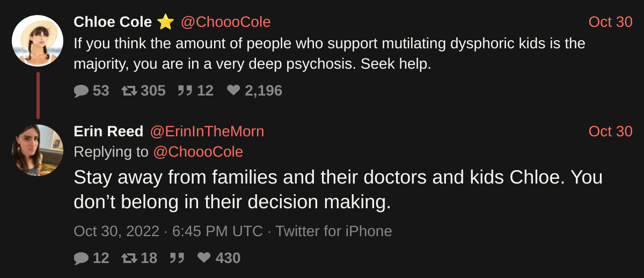This screenshot has width=644, height=278.
Task: Open the @ErinInTheMorn handle link
Action: pyautogui.click(x=207, y=131)
